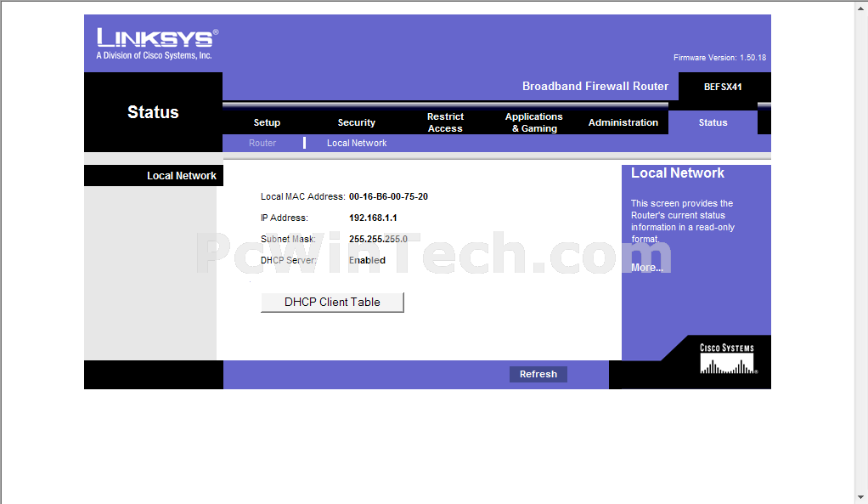Click the Broadband Firewall Router title
Viewport: 868px width, 504px height.
click(595, 87)
